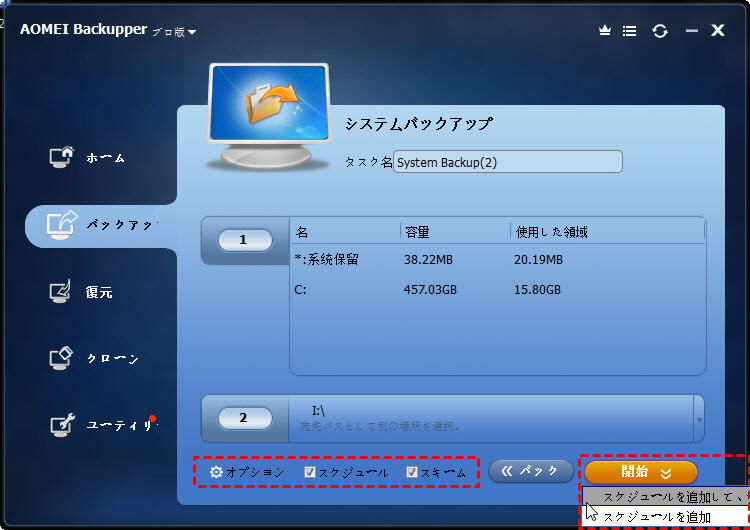
Task: Click the 15.80GB used space value
Action: 537,290
